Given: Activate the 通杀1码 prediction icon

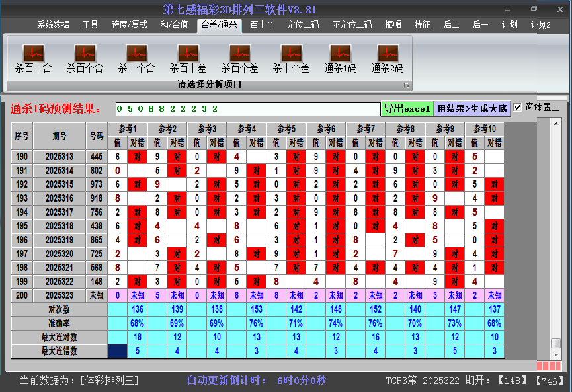Looking at the screenshot, I should (x=341, y=56).
